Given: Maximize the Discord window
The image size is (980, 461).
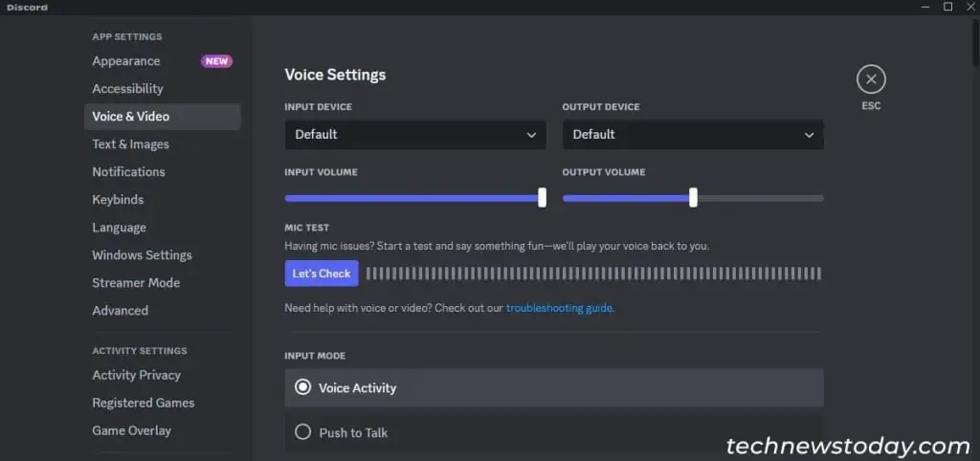Looking at the screenshot, I should click(x=948, y=7).
